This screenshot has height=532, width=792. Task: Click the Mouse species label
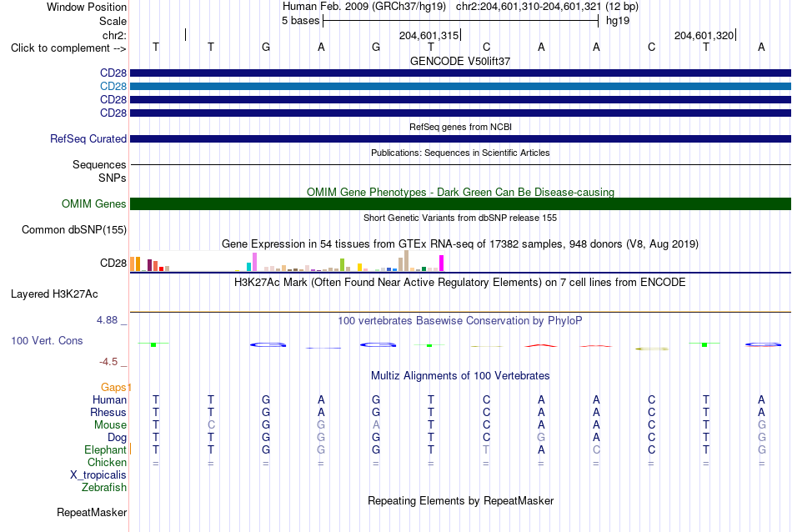click(110, 425)
